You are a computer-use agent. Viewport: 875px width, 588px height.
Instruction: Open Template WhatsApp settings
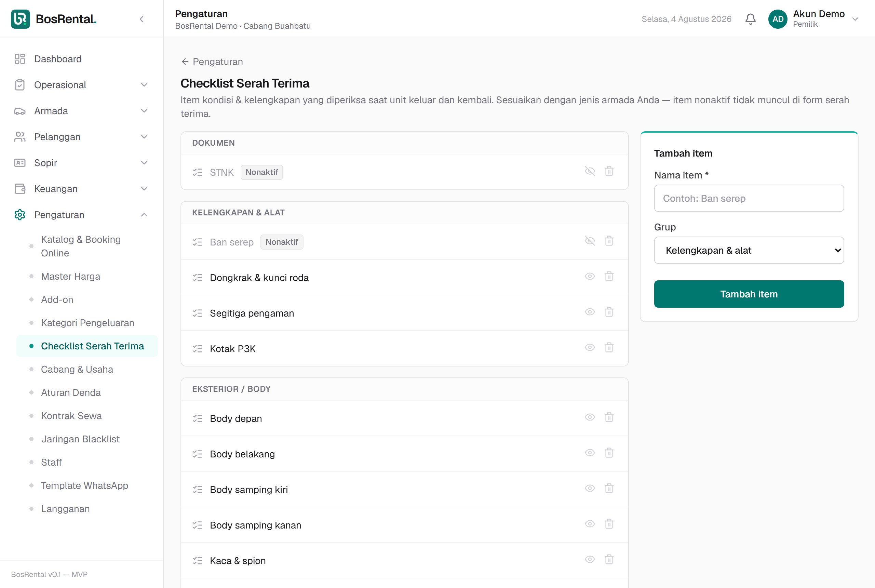[87, 486]
